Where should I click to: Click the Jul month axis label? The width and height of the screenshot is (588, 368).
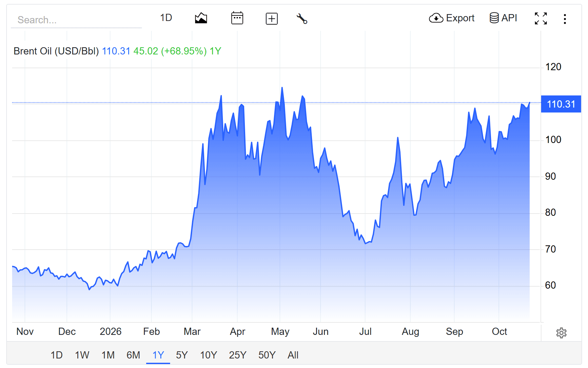[x=365, y=332]
